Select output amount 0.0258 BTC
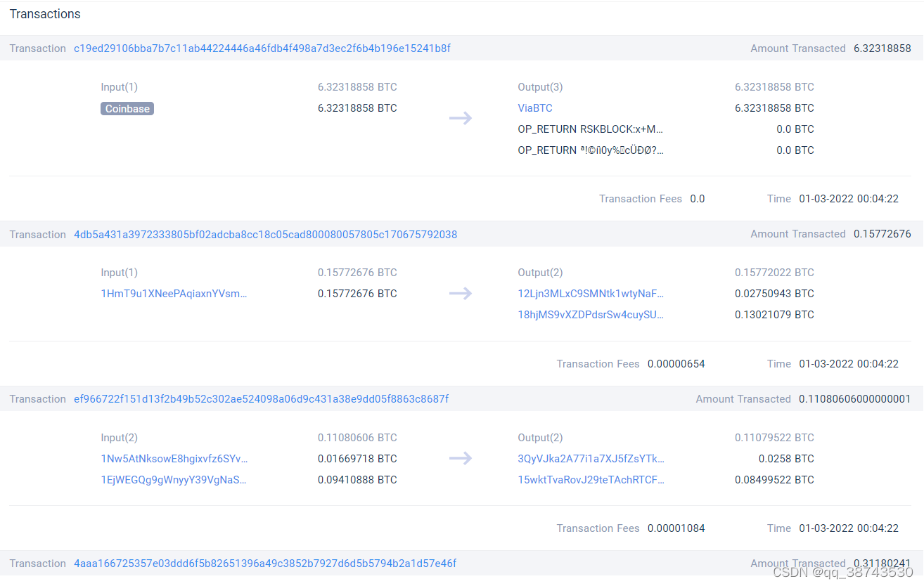This screenshot has height=586, width=924. pyautogui.click(x=786, y=459)
